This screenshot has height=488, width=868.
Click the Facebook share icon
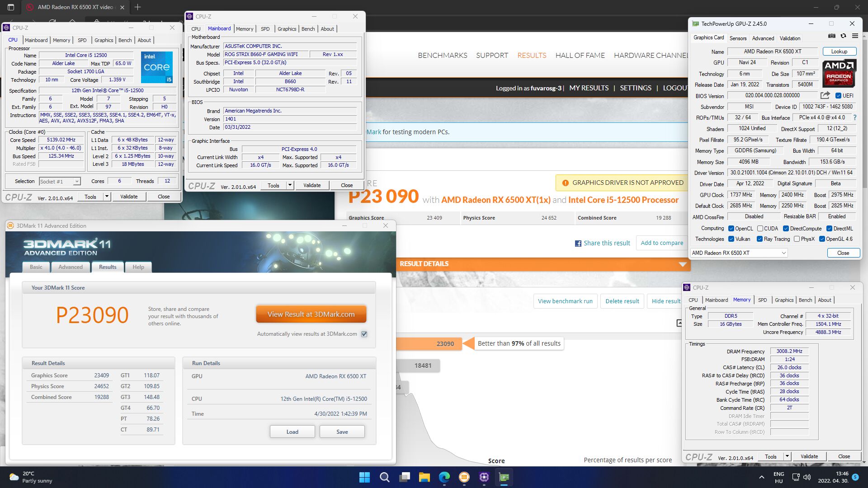578,244
